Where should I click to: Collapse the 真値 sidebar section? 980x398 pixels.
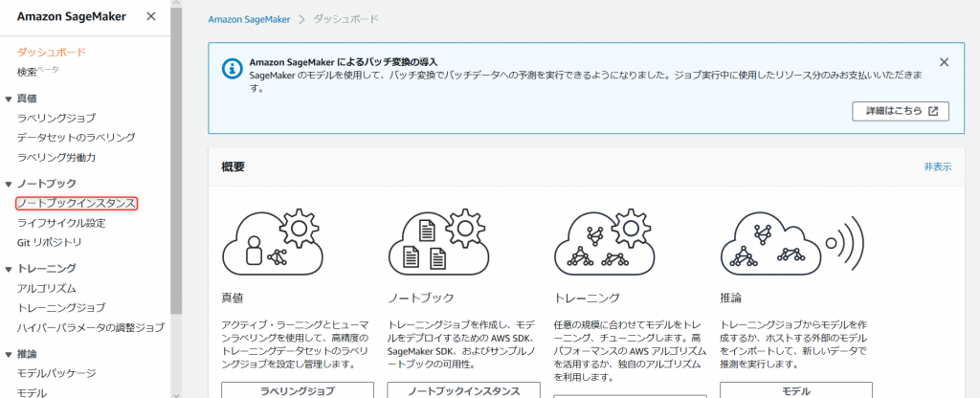(x=9, y=99)
